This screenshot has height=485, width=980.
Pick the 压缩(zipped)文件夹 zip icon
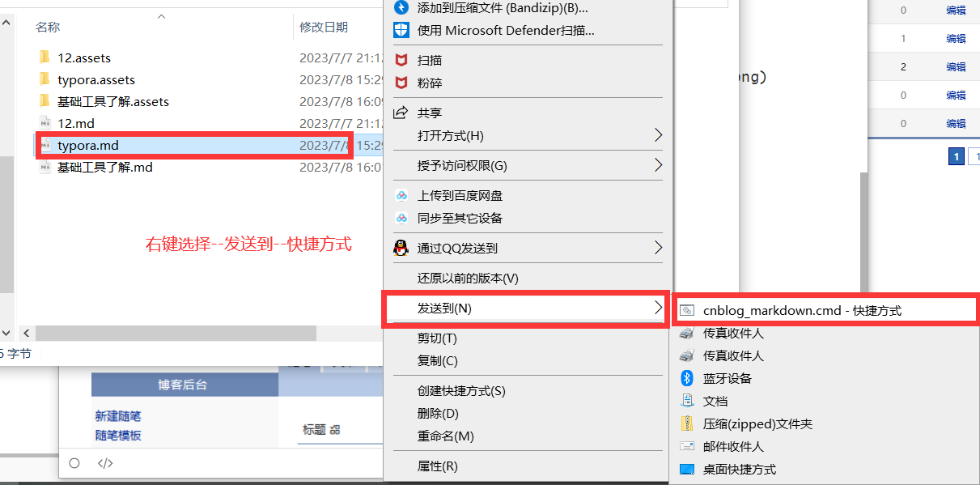[687, 423]
